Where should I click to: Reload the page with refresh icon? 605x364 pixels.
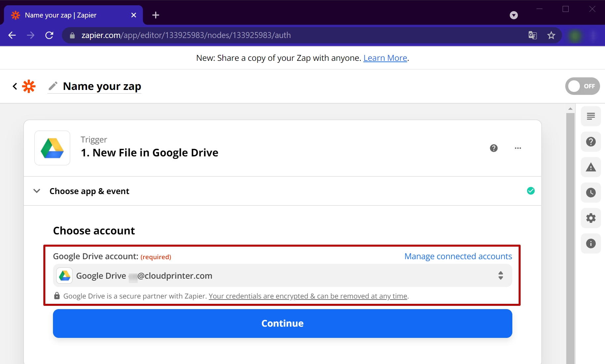tap(49, 35)
